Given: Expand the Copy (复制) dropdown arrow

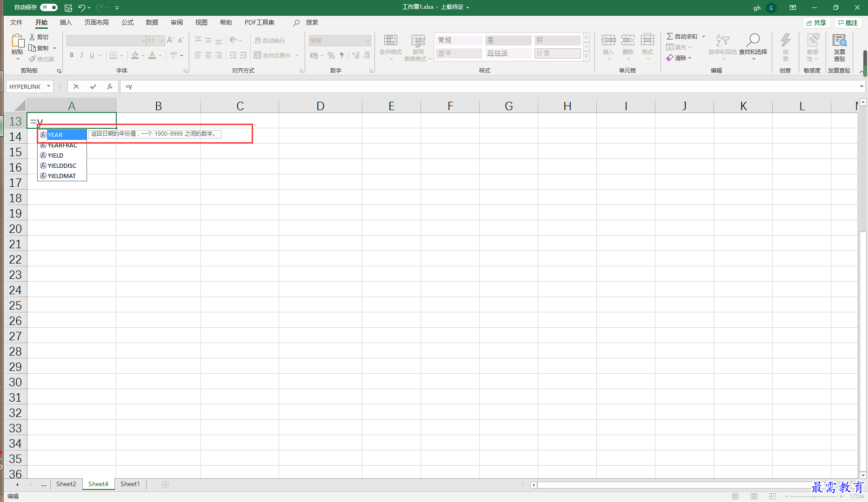Looking at the screenshot, I should (x=54, y=48).
